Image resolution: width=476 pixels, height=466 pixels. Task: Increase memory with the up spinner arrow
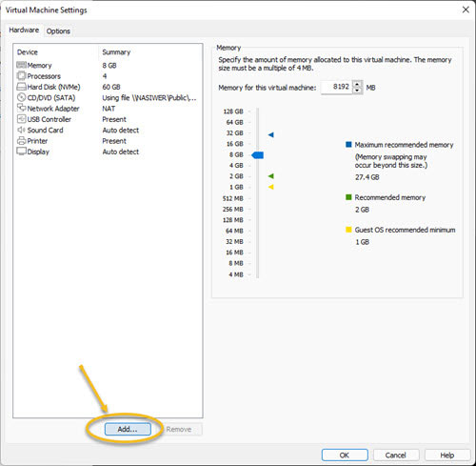(358, 84)
